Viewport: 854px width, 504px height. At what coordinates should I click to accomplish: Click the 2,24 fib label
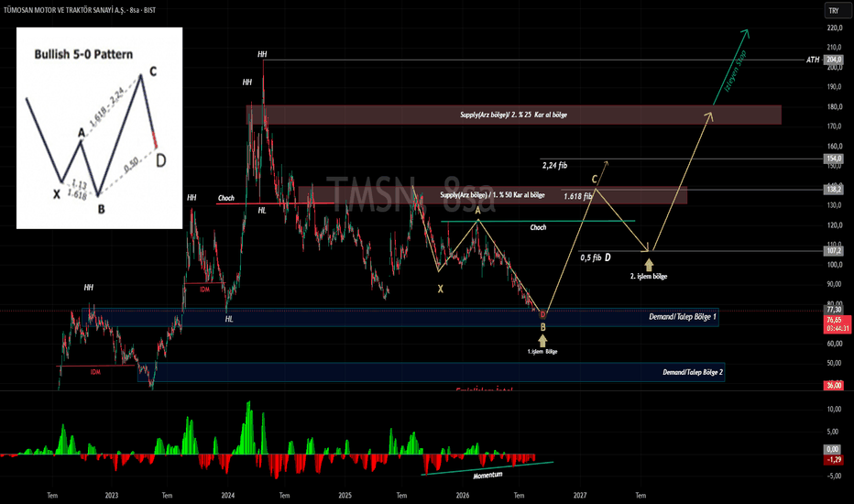554,165
